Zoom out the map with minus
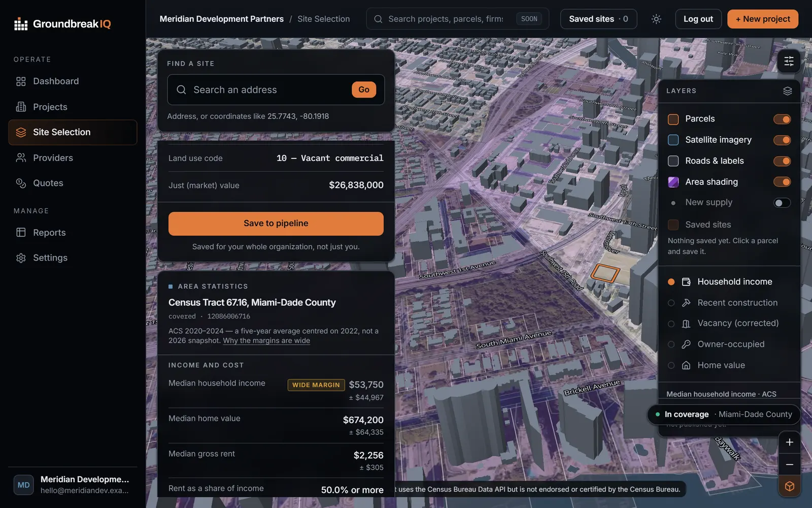This screenshot has width=812, height=508. coord(789,464)
